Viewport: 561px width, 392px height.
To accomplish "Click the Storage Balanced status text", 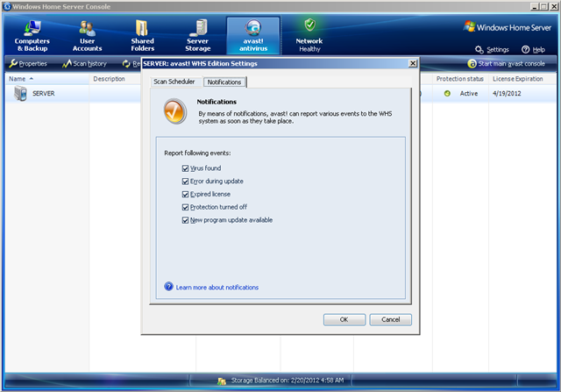I will pyautogui.click(x=288, y=381).
